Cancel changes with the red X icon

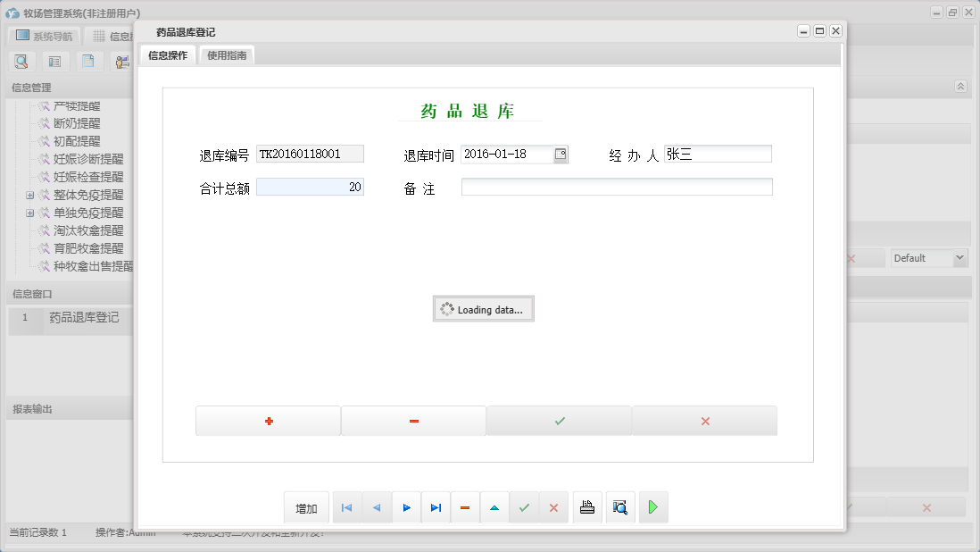pyautogui.click(x=553, y=506)
